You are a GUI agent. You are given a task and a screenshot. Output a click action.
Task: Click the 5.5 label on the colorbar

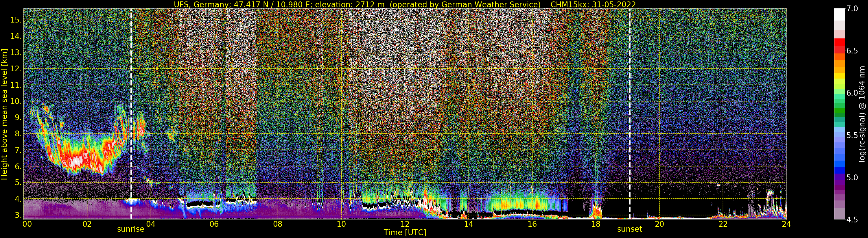point(852,135)
